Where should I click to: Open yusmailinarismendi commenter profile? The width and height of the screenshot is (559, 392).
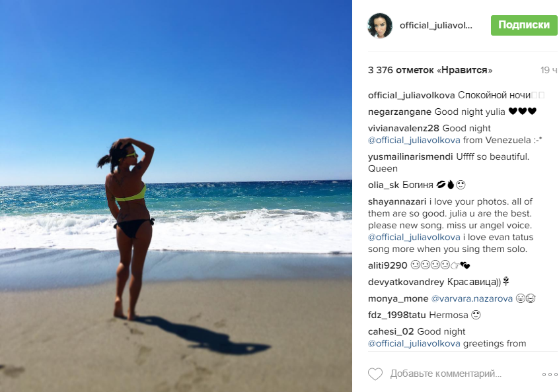410,156
